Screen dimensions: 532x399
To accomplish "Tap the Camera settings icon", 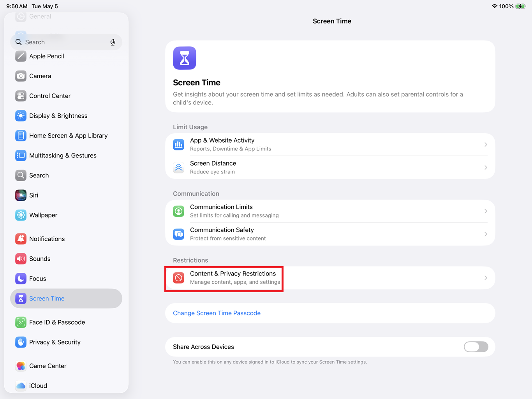I will coord(21,76).
